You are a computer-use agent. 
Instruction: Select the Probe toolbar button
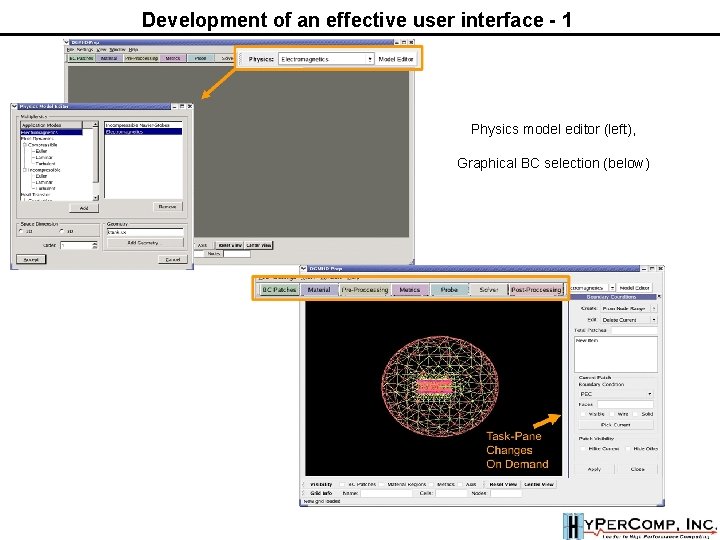[449, 290]
